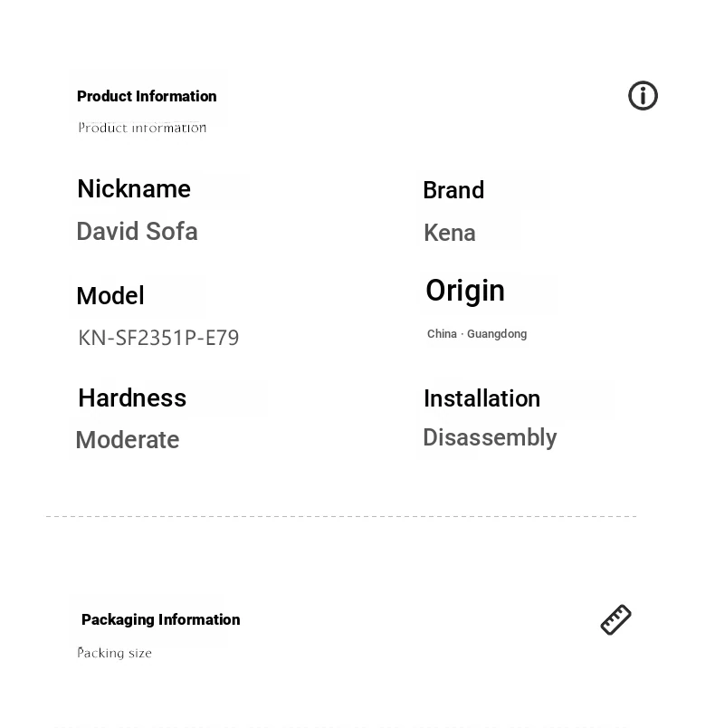Image resolution: width=715 pixels, height=728 pixels.
Task: Select the Kena brand value
Action: tap(450, 233)
